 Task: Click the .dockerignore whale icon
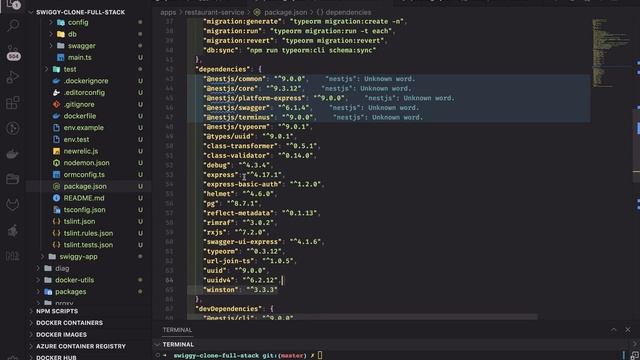pos(56,81)
